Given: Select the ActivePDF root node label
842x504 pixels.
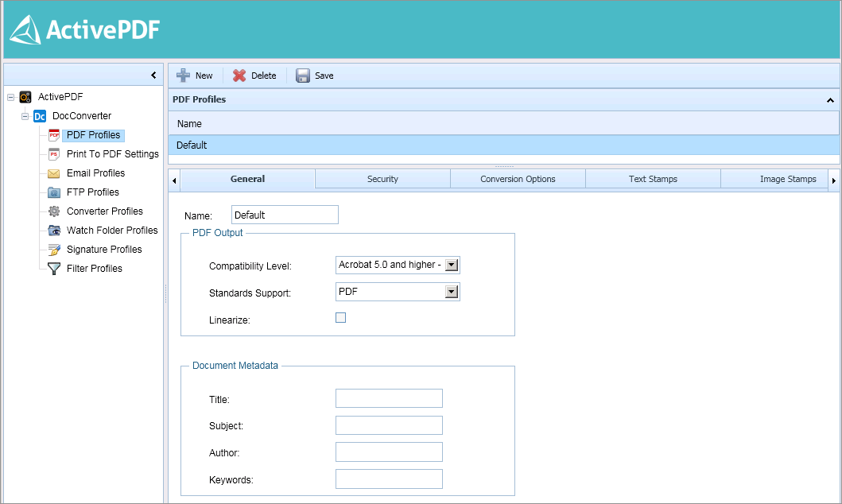Looking at the screenshot, I should tap(60, 97).
